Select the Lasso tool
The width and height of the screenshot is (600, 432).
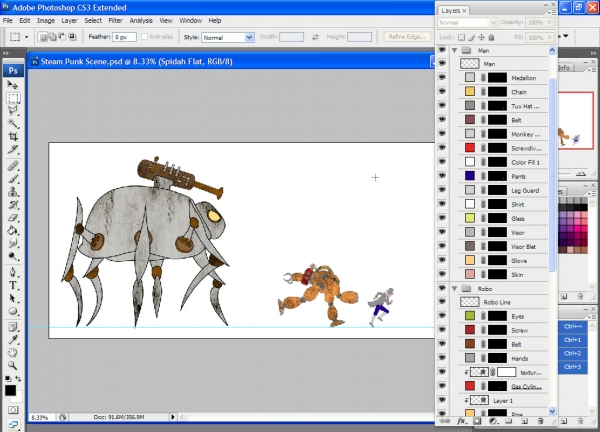pyautogui.click(x=13, y=111)
